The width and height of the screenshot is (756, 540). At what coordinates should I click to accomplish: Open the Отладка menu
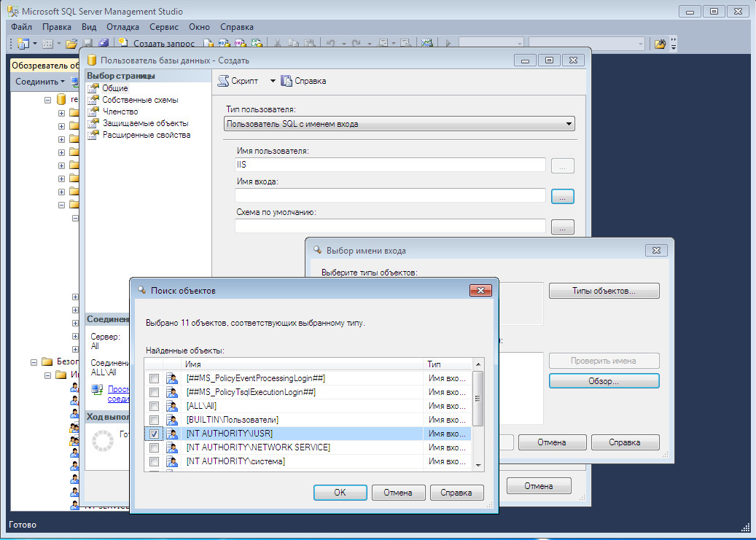(123, 27)
